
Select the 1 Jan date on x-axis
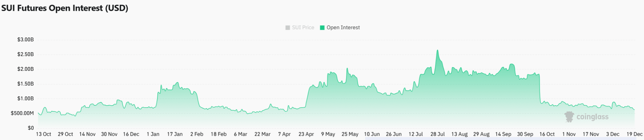coord(153,134)
